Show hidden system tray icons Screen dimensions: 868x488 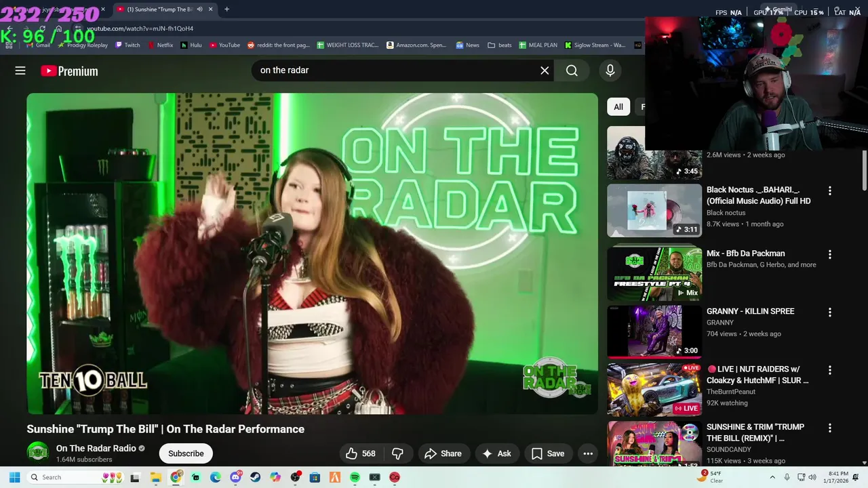[772, 477]
